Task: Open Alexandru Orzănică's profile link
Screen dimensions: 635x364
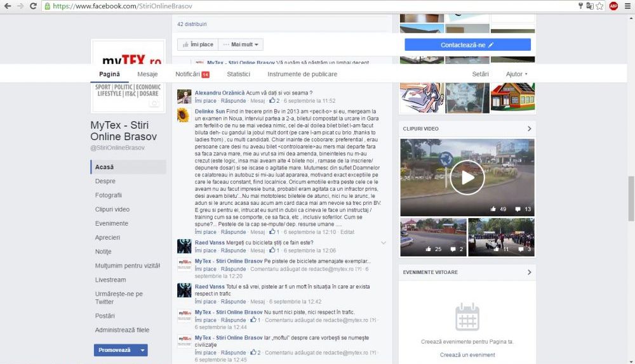Action: (220, 93)
